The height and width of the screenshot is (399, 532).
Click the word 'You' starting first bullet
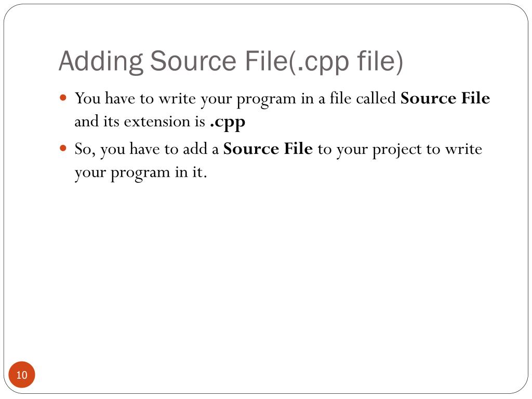pos(87,98)
